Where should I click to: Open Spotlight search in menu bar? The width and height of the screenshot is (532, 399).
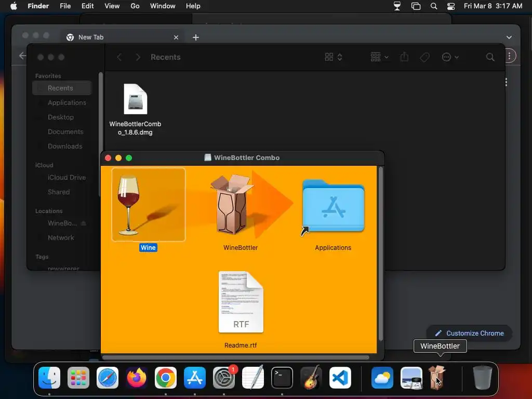[434, 6]
